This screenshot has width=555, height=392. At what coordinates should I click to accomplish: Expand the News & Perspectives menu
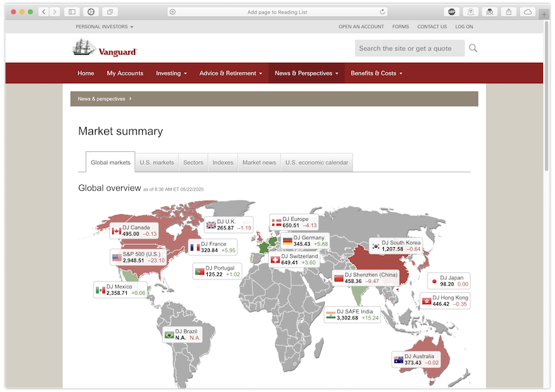tap(306, 73)
